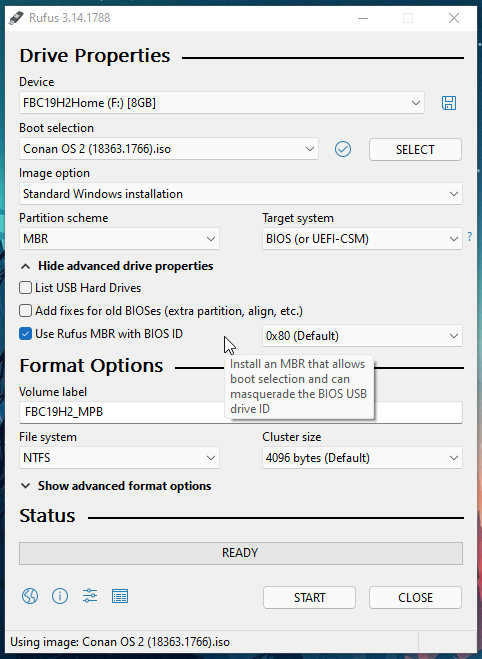The width and height of the screenshot is (482, 659).
Task: Uncheck Use Rufus MBR with BIOS ID
Action: [x=25, y=334]
